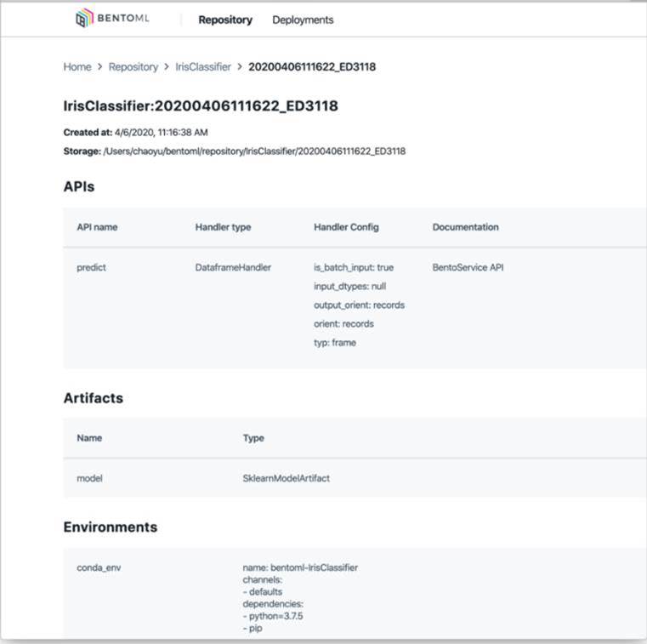The height and width of the screenshot is (644, 647).
Task: Click the BentoService API documentation text
Action: (468, 267)
